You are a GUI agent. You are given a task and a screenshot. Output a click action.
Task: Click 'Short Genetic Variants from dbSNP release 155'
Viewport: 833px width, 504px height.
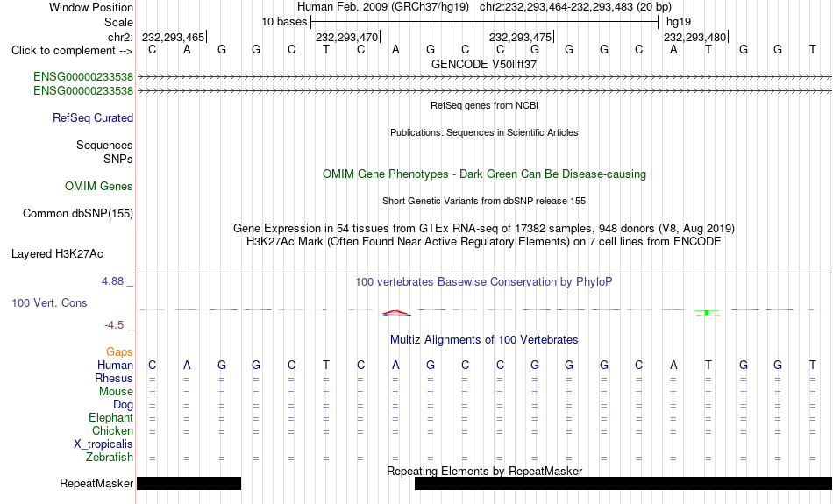coord(484,202)
